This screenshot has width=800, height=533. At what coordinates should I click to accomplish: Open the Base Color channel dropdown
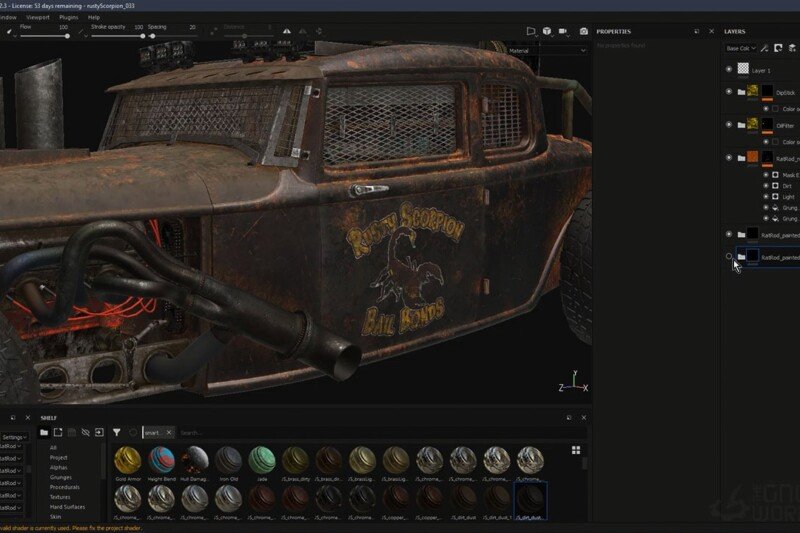point(739,48)
